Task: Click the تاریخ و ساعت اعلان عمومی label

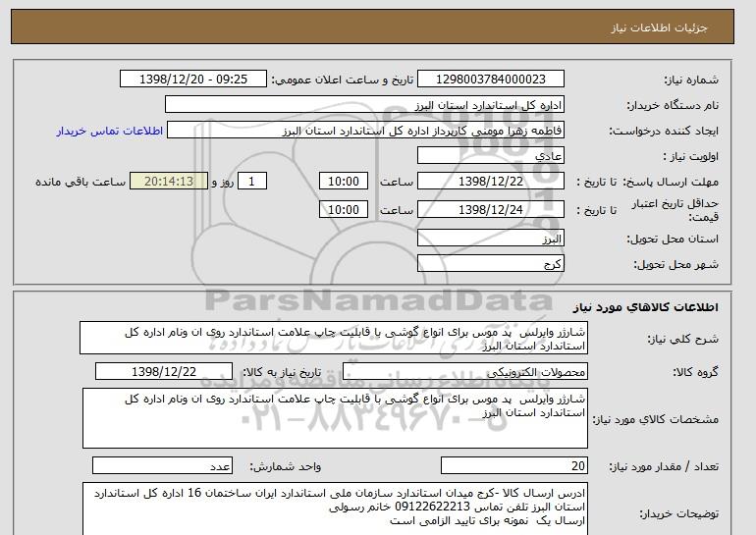Action: pos(343,80)
